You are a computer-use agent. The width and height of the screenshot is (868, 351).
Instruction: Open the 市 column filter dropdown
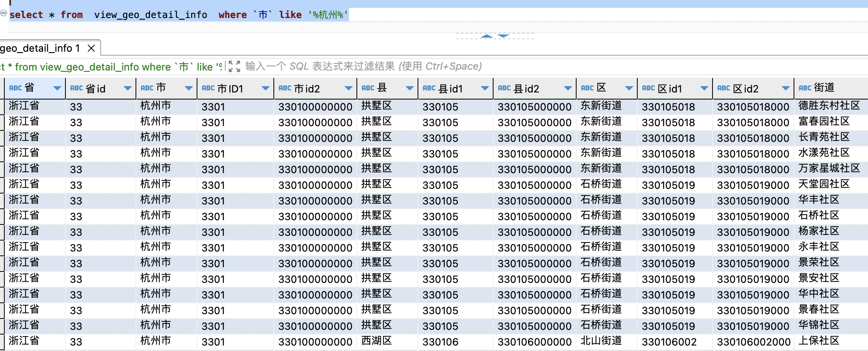pos(189,88)
